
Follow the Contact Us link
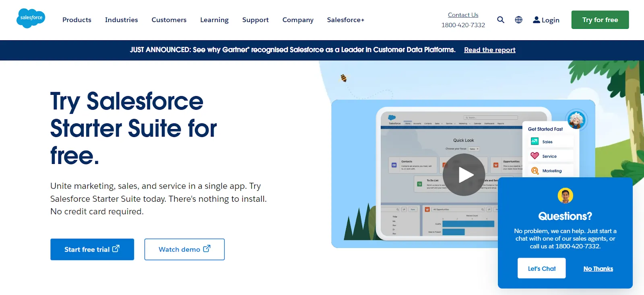[x=463, y=15]
